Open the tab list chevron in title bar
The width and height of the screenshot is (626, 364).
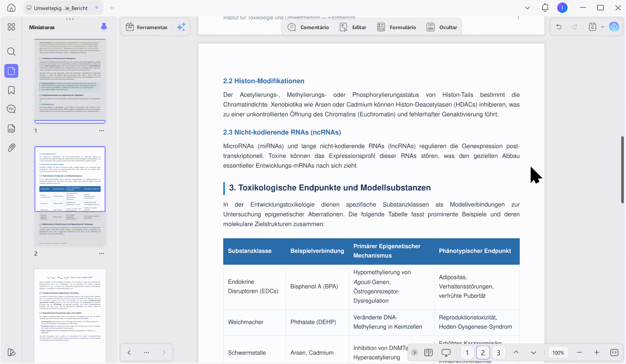[x=528, y=8]
